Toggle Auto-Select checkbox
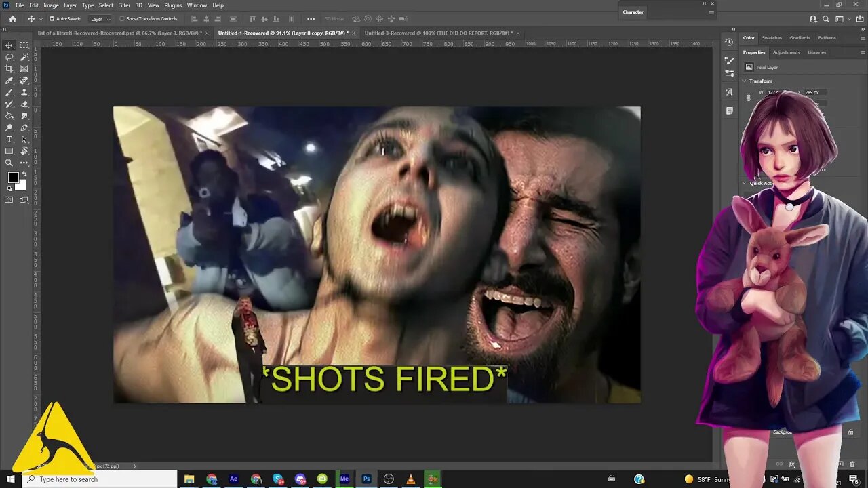This screenshot has width=868, height=488. click(52, 19)
